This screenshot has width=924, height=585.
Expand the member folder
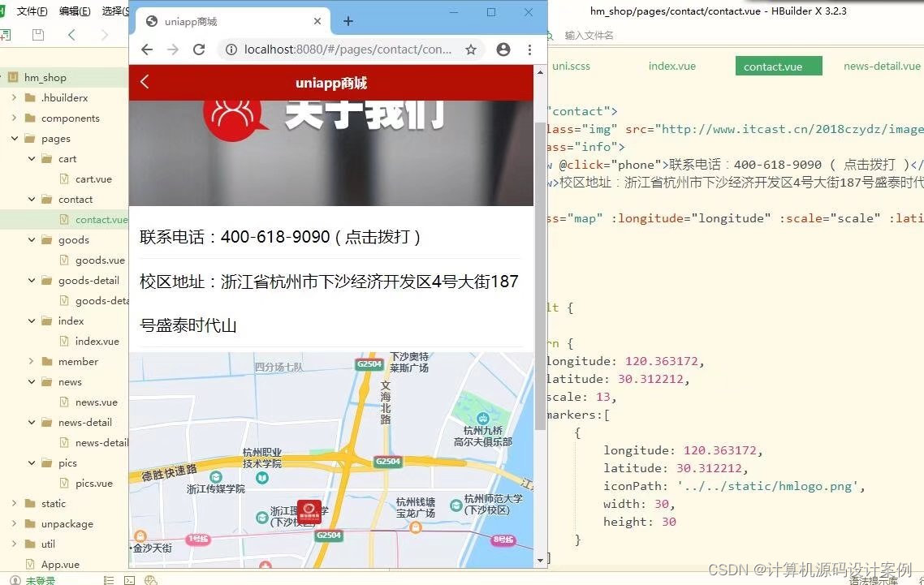click(x=31, y=361)
